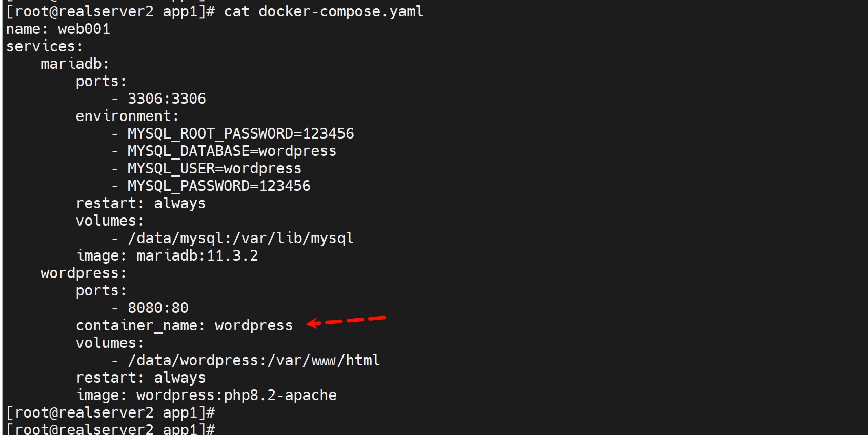Click the 'mariadb:' service name
The width and height of the screenshot is (868, 435).
coord(75,64)
